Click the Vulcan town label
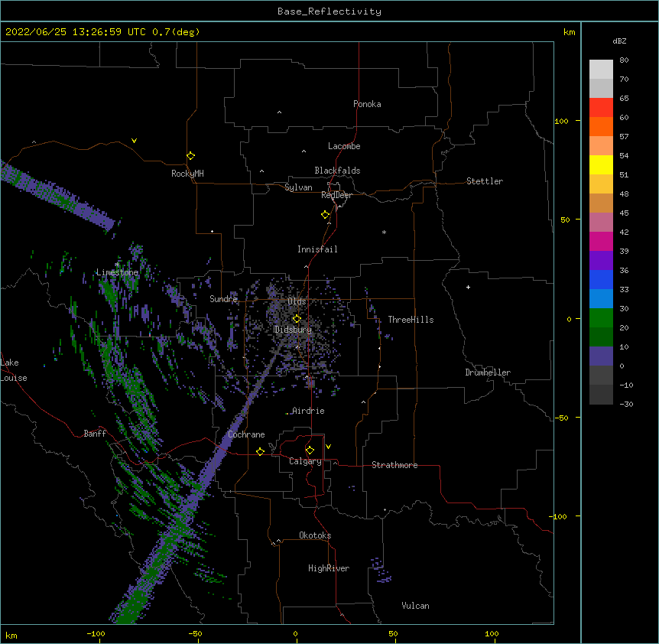This screenshot has width=659, height=644. point(415,606)
